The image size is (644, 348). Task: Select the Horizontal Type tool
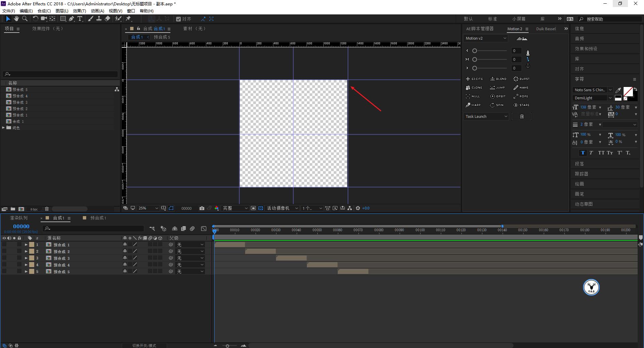[80, 19]
